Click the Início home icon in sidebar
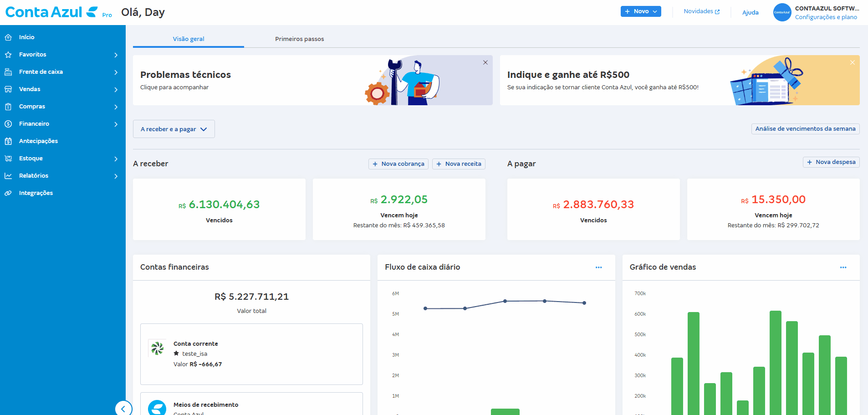The image size is (868, 415). (x=8, y=37)
